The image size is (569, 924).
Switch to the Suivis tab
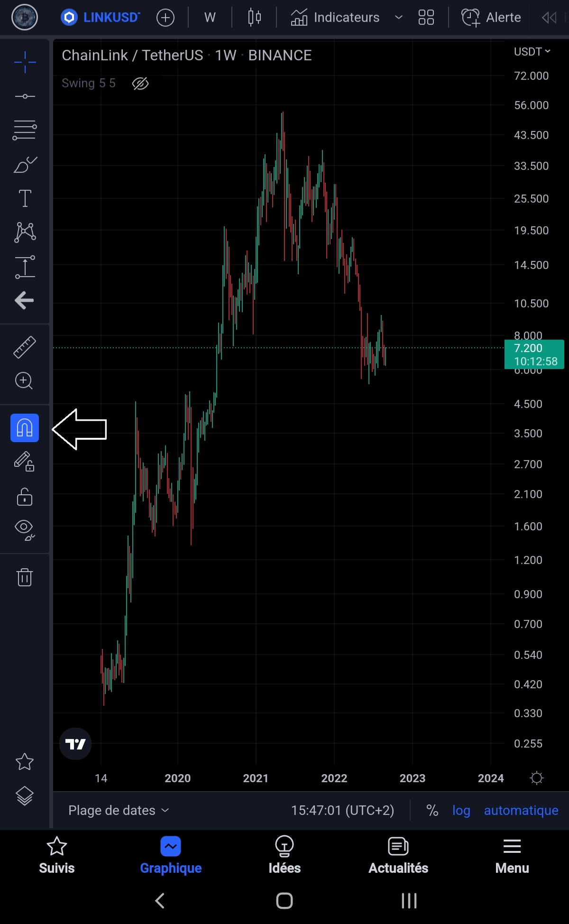click(x=57, y=856)
